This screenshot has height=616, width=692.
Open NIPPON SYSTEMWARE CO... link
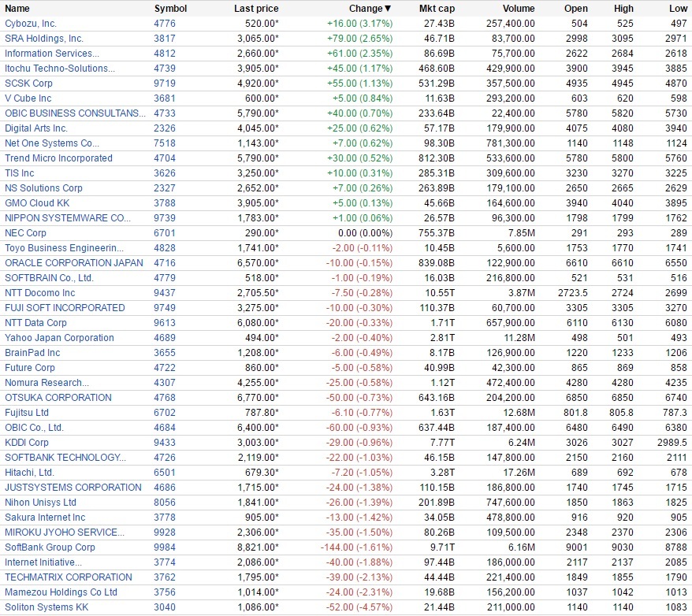(x=68, y=218)
